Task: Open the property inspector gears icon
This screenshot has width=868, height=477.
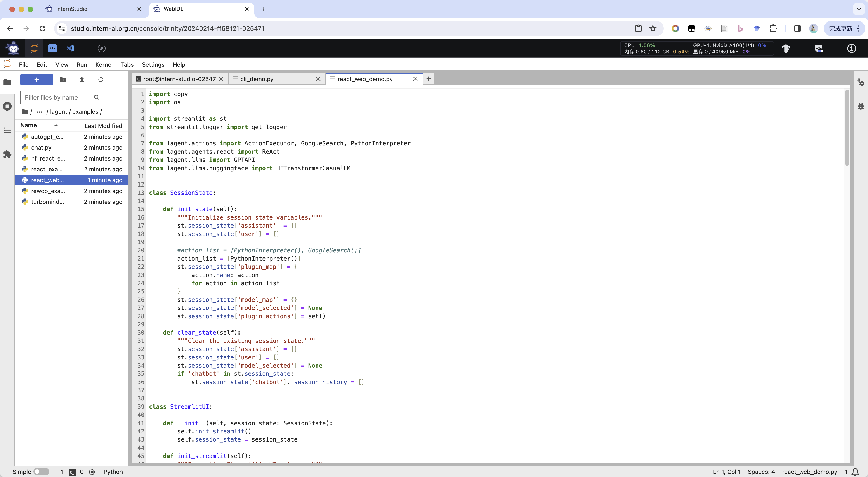Action: pyautogui.click(x=861, y=82)
